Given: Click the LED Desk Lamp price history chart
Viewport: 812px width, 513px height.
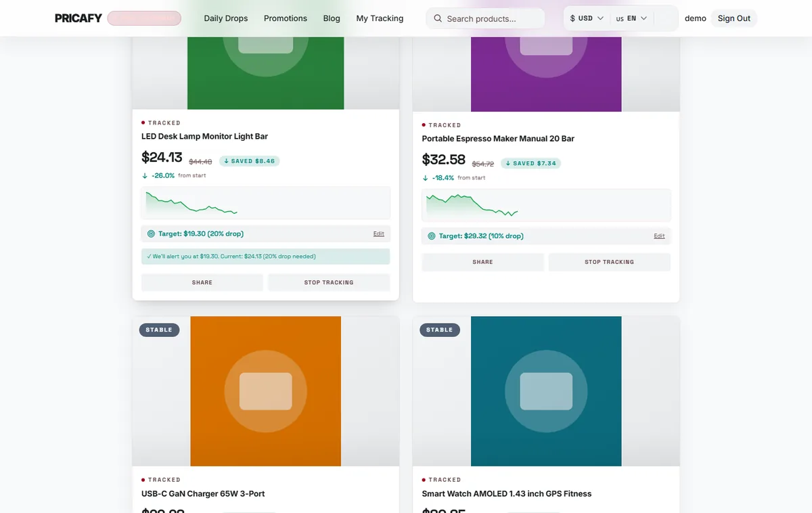Looking at the screenshot, I should [x=266, y=203].
